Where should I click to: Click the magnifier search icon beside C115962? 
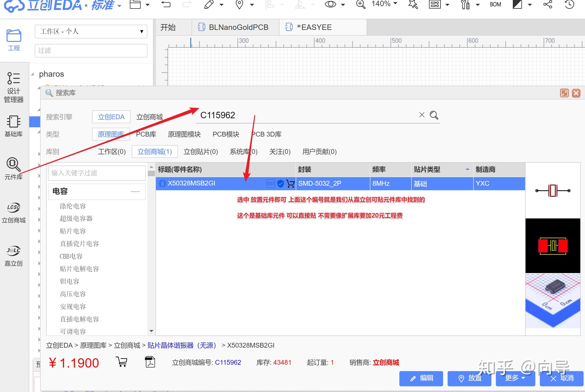tap(434, 115)
